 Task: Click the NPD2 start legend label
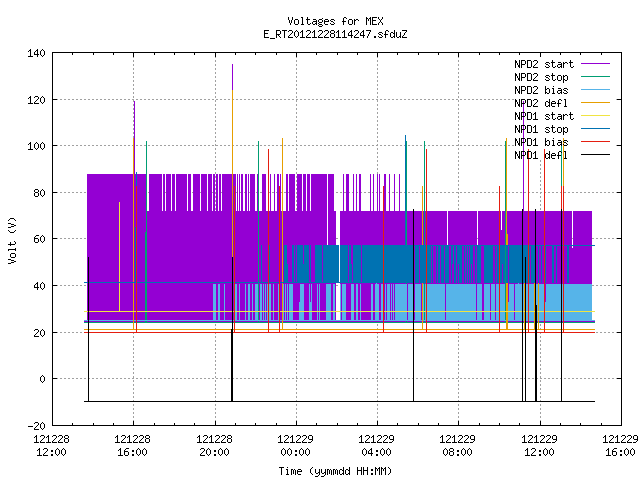544,64
